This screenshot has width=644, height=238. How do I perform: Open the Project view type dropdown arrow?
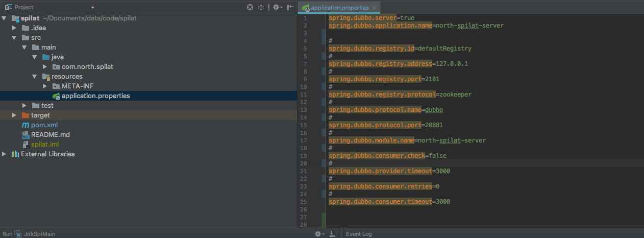click(92, 8)
